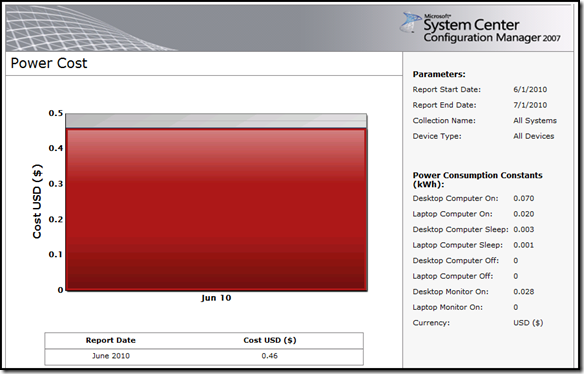This screenshot has height=374, width=584.
Task: Select the June 2010 table cell
Action: 111,356
